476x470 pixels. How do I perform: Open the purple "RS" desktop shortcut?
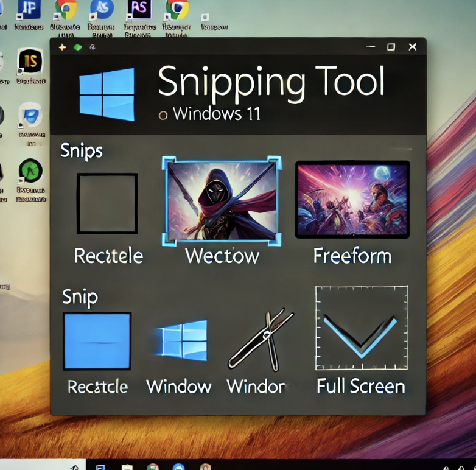[139, 9]
